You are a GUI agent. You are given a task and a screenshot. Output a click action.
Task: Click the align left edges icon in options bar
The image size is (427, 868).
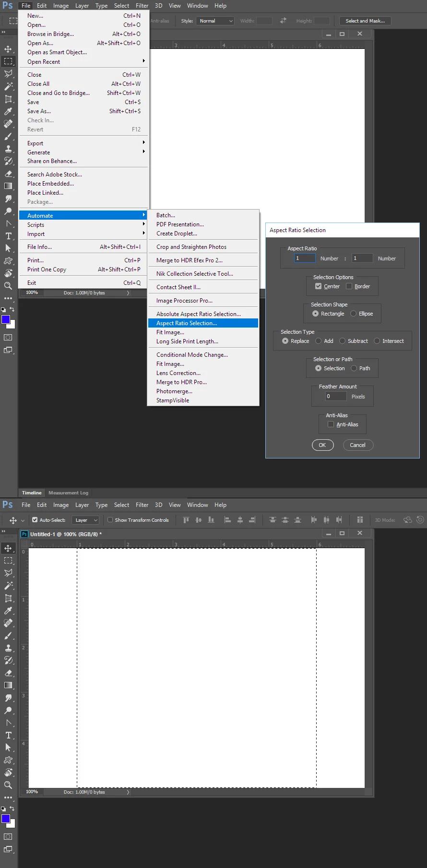(x=227, y=520)
